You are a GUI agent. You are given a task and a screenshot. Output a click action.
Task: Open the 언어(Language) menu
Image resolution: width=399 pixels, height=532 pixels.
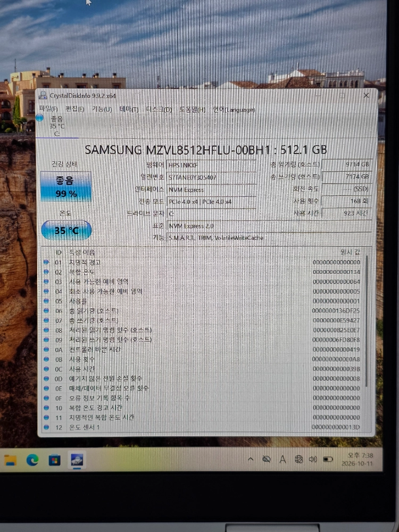point(234,110)
